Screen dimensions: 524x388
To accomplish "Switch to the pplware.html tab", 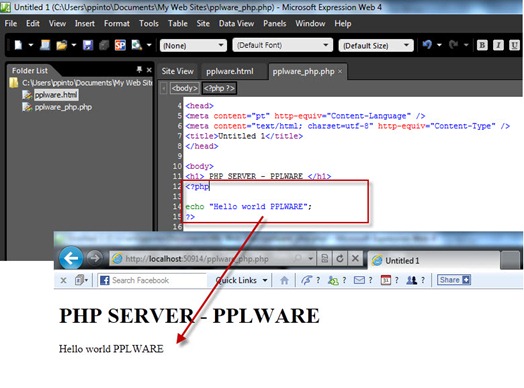I will [x=230, y=72].
